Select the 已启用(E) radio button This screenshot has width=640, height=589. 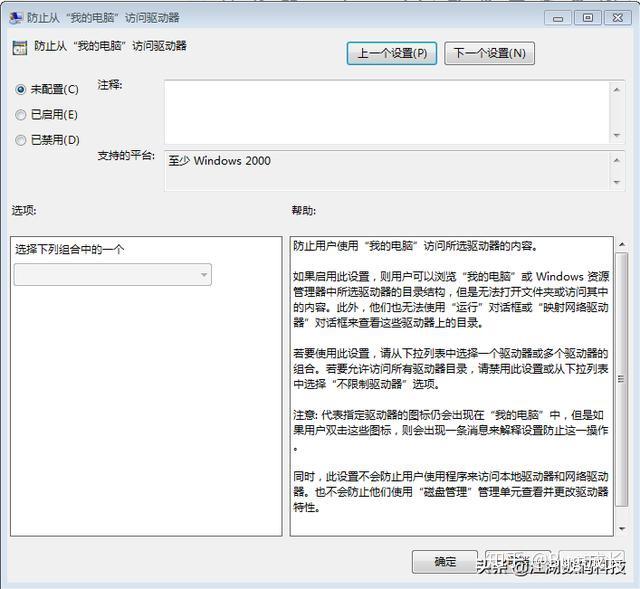click(46, 115)
